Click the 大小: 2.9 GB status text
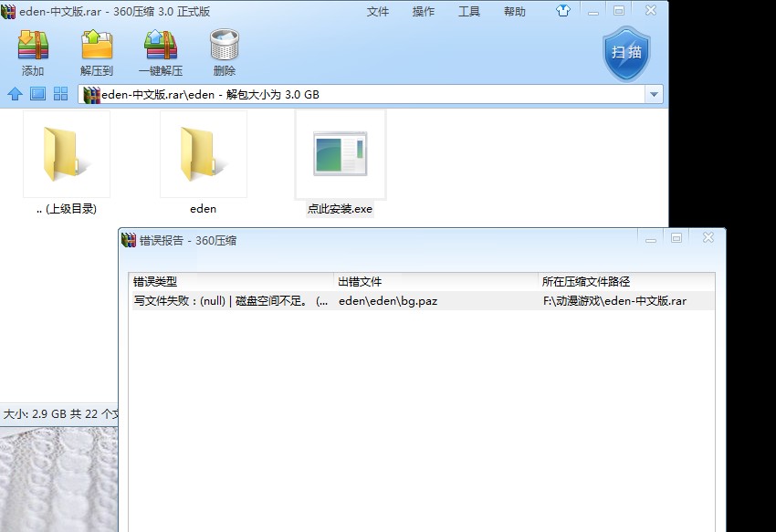The image size is (776, 532). pos(59,413)
